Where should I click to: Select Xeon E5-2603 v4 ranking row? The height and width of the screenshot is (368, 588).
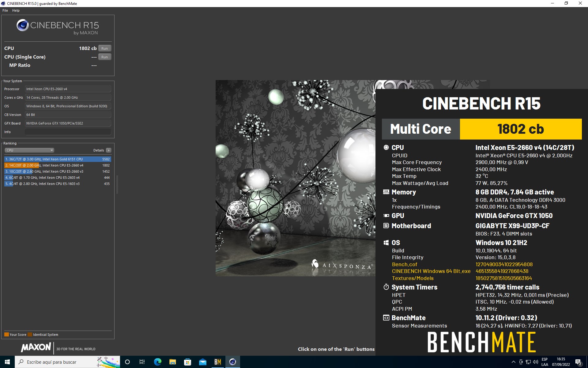click(x=58, y=178)
